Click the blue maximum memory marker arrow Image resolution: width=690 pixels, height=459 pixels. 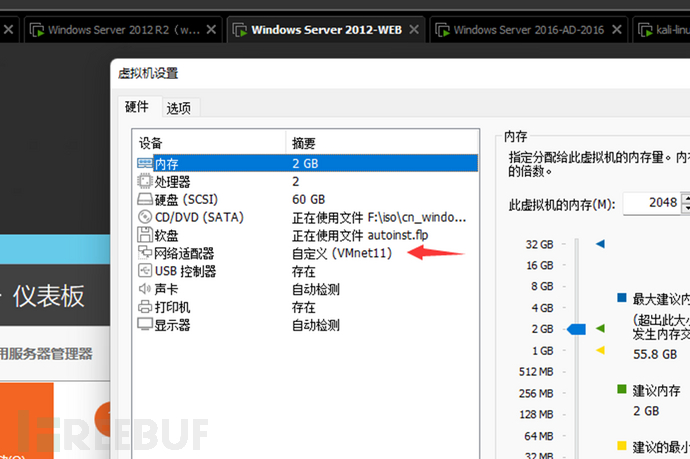point(600,243)
